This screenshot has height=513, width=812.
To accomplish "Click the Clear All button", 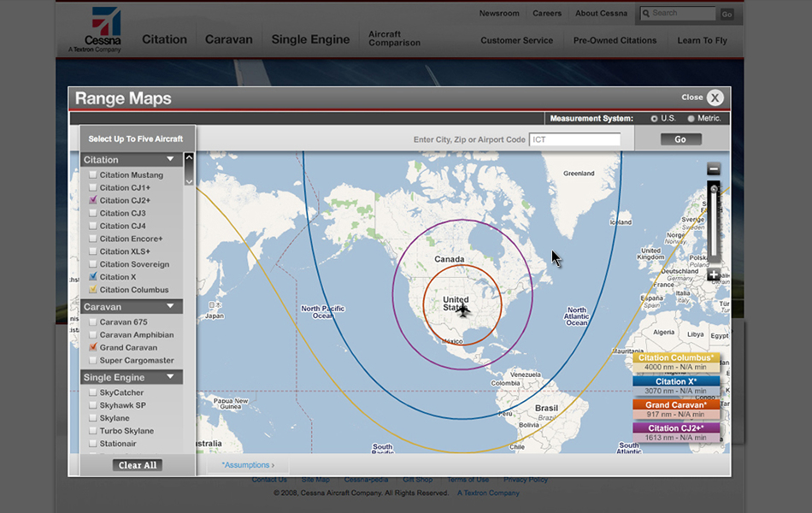I will (138, 465).
